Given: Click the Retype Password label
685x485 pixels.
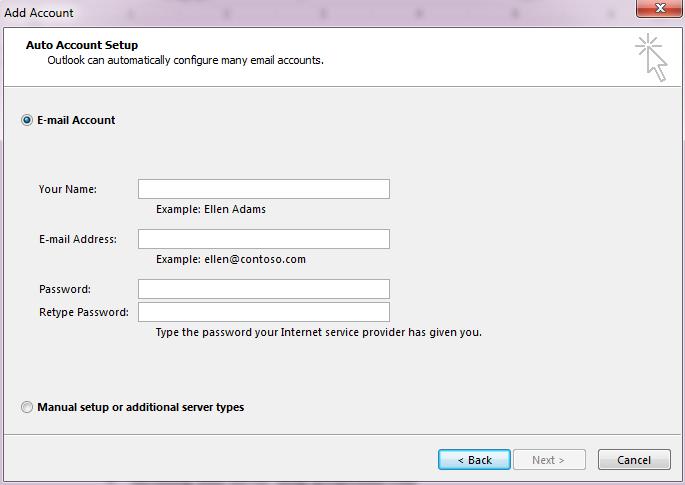Looking at the screenshot, I should 84,312.
